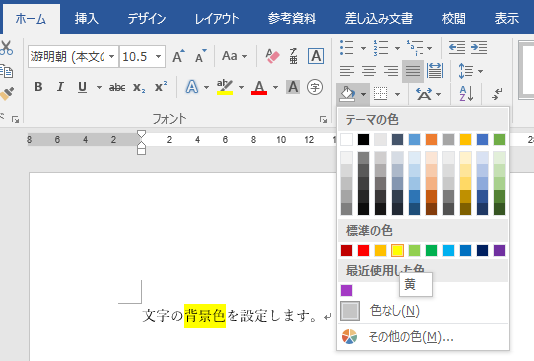Viewport: 534px width, 361px height.
Task: Apply the text effects outlined A icon
Action: 192,87
